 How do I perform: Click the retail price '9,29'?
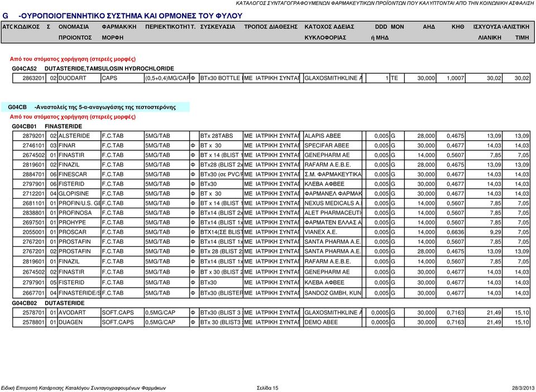(x=496, y=232)
